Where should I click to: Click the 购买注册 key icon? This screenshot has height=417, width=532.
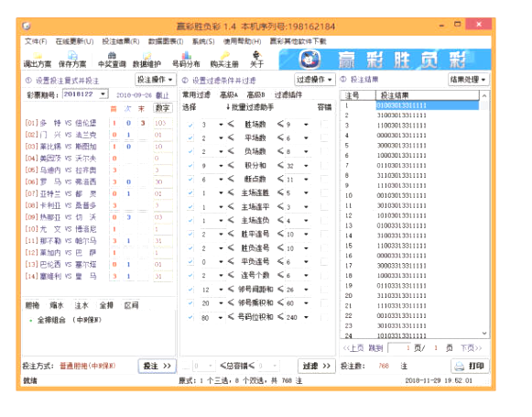224,60
